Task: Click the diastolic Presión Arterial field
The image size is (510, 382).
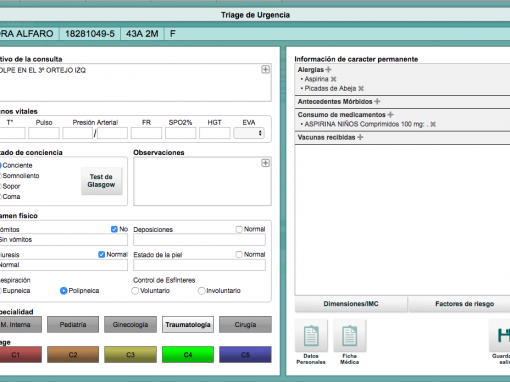Action: coord(112,133)
